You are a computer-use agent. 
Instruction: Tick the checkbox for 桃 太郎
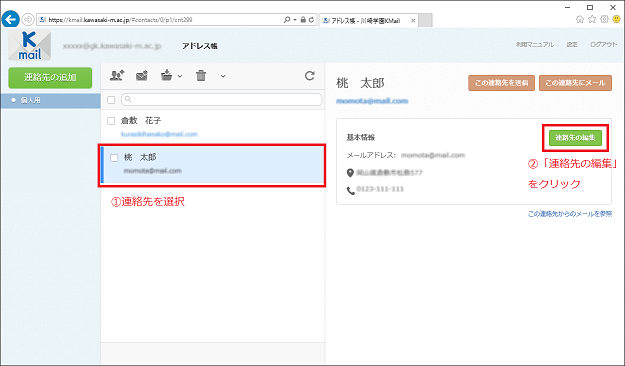114,157
